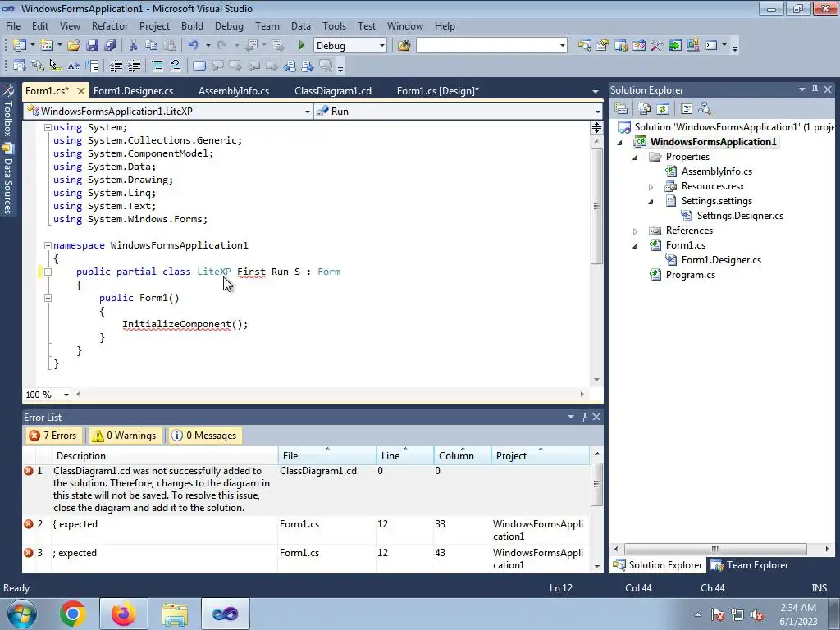Click the Increase Line Indent icon

click(134, 66)
